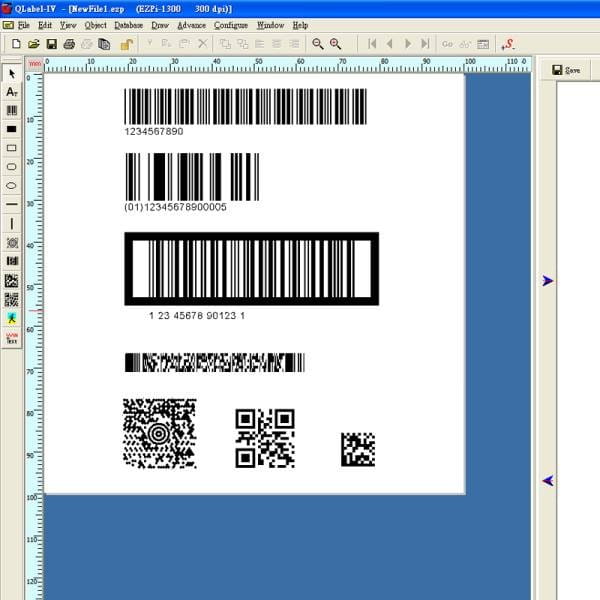Viewport: 600px width, 600px height.
Task: Click the Save button in right panel
Action: [566, 70]
